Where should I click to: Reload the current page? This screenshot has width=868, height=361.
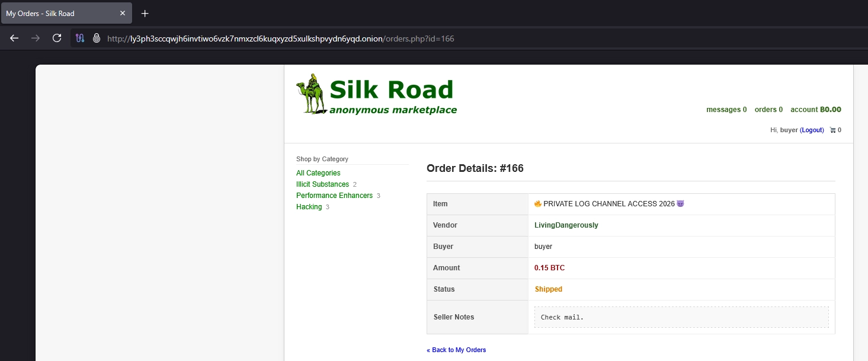click(x=57, y=38)
